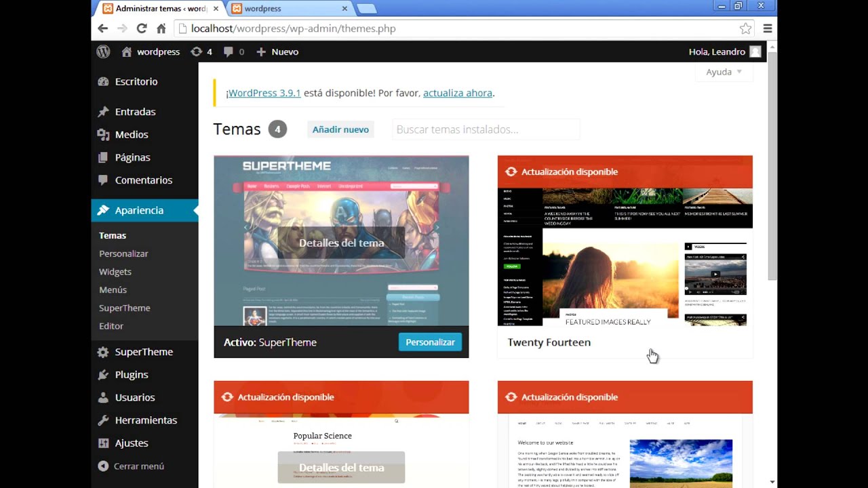Open a new browser tab
The height and width of the screenshot is (488, 868).
click(x=366, y=9)
